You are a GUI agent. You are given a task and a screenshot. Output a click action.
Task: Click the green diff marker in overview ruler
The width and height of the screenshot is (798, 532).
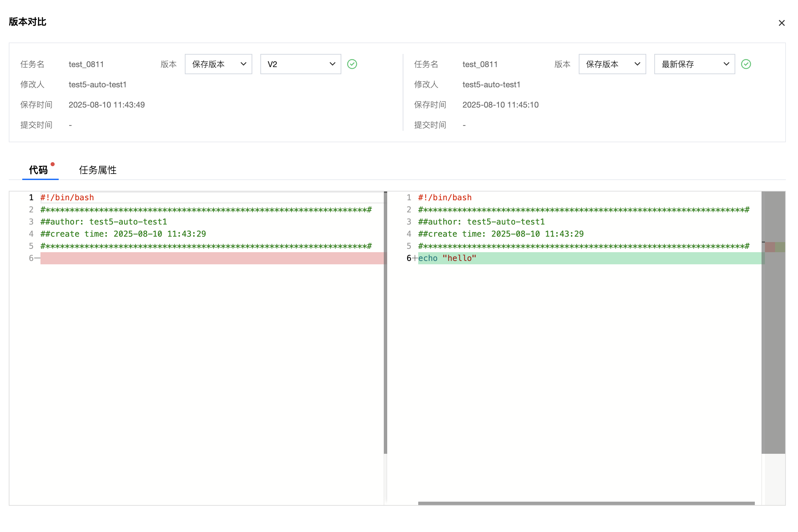(780, 247)
